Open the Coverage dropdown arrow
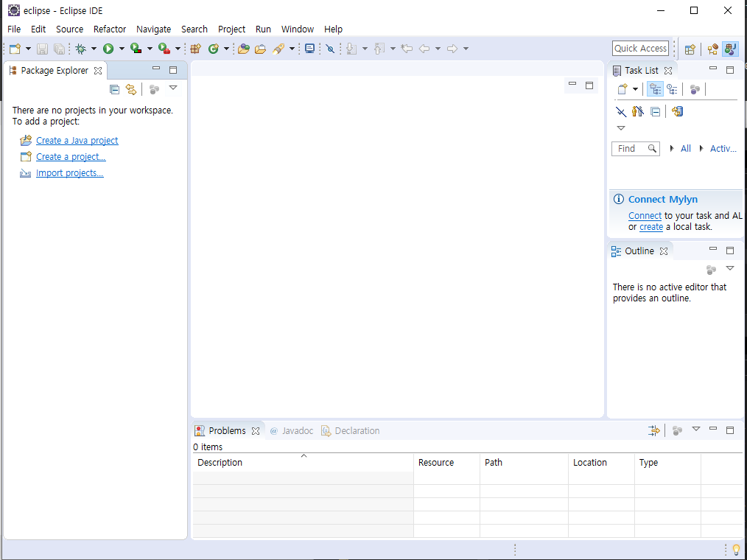 tap(150, 49)
